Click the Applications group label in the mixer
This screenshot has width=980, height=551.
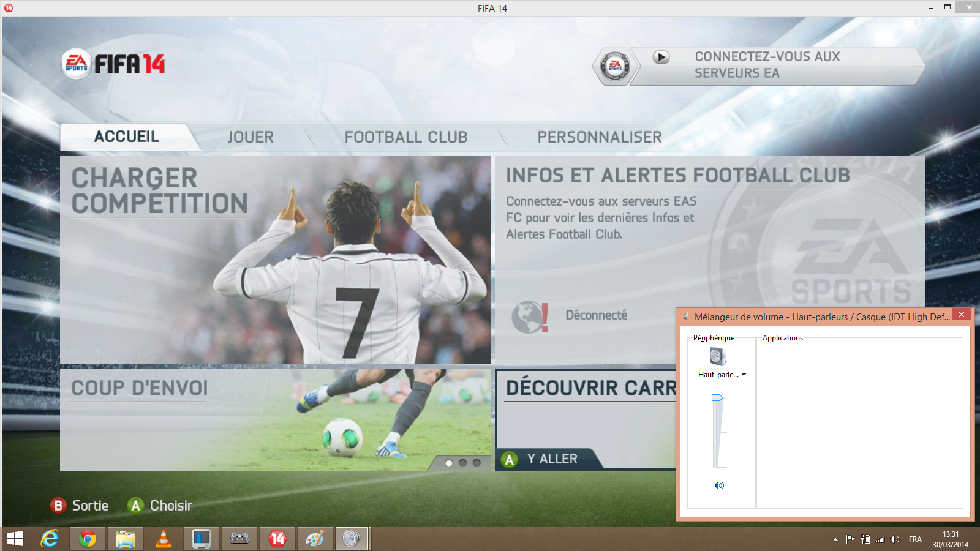(783, 338)
